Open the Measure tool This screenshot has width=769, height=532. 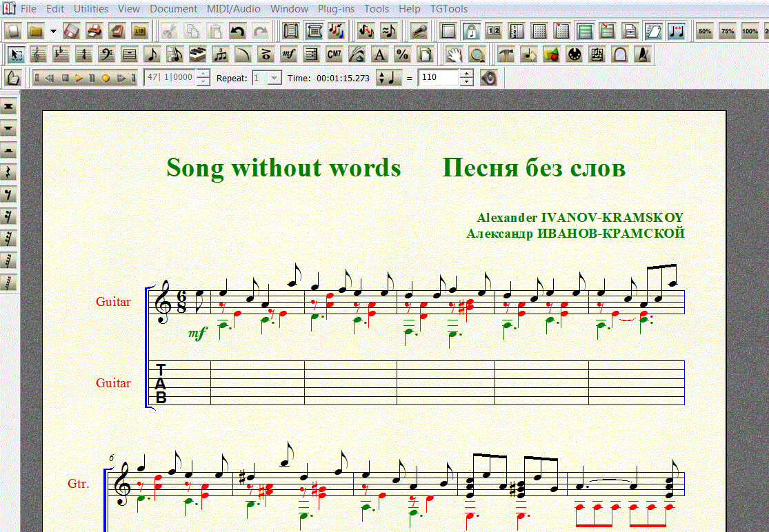point(130,54)
